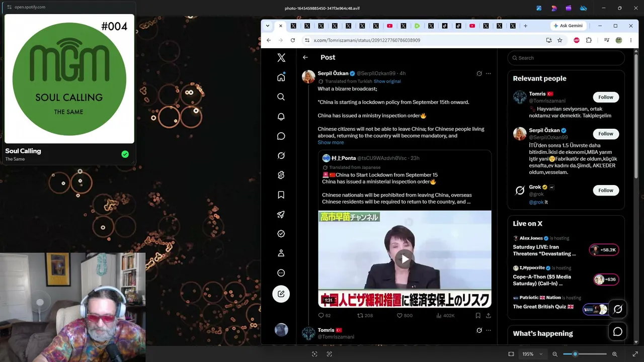Follow Tomris

click(606, 97)
